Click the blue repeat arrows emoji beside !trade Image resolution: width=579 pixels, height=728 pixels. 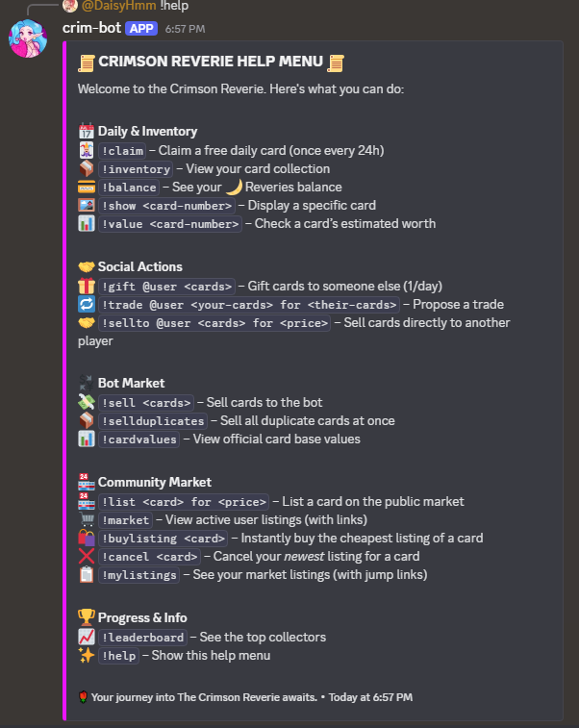[87, 304]
